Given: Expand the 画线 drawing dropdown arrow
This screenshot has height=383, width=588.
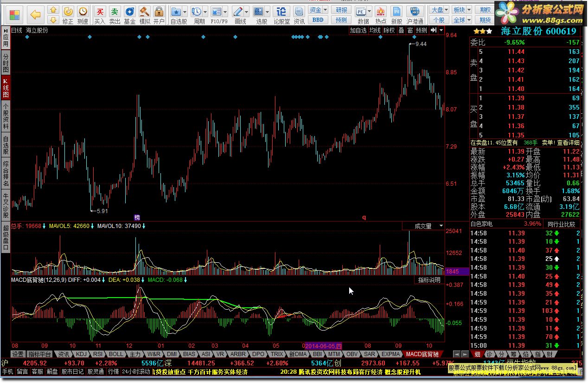Looking at the screenshot, I should pyautogui.click(x=247, y=11).
